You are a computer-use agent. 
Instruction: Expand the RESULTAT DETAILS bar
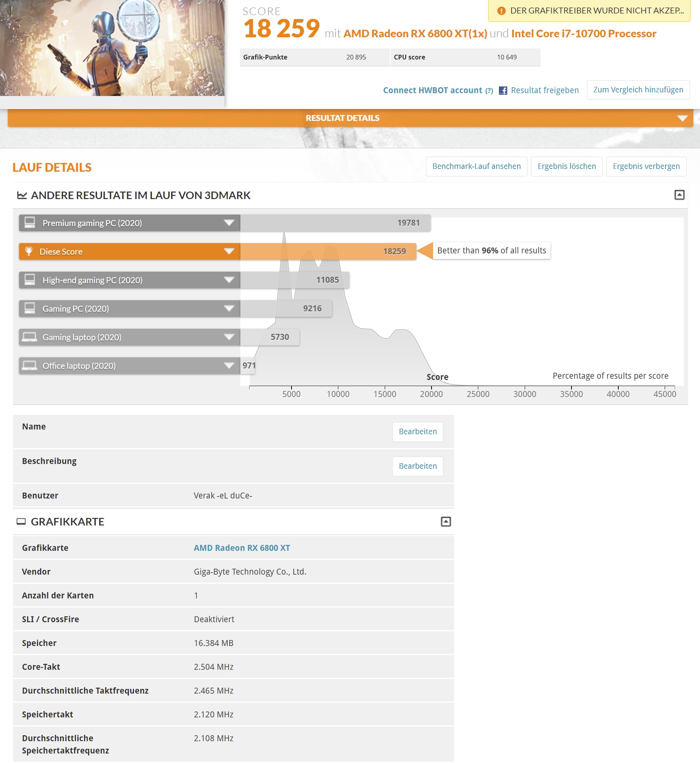[682, 118]
